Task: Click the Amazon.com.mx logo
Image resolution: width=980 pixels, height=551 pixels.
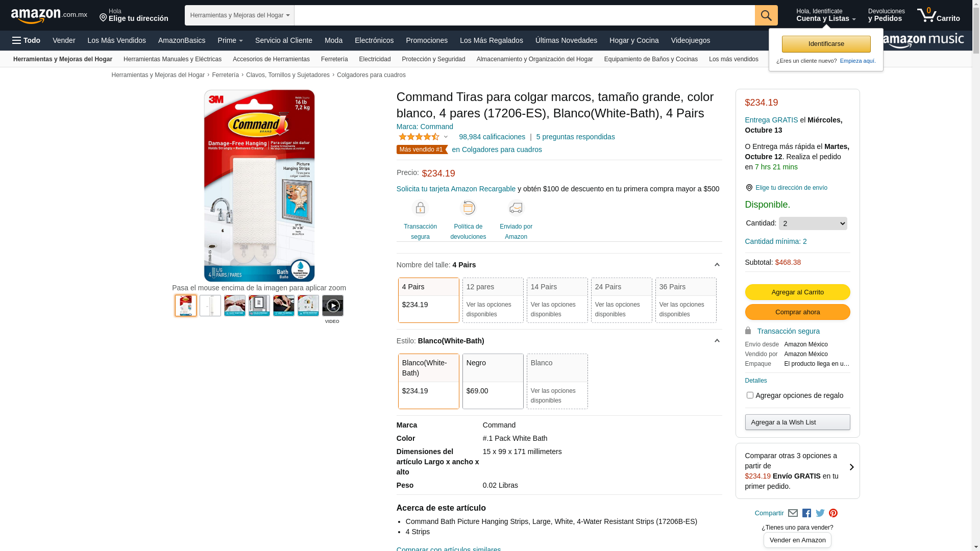Action: (x=49, y=15)
